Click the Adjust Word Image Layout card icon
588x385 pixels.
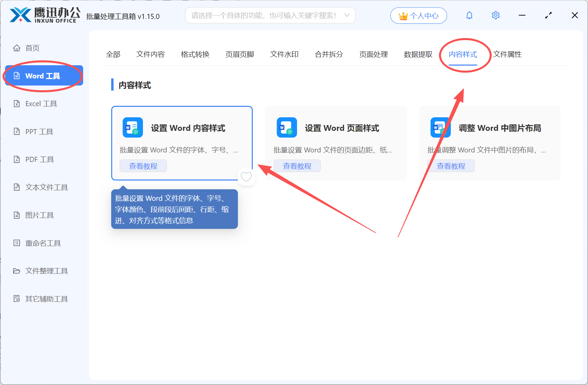click(440, 127)
